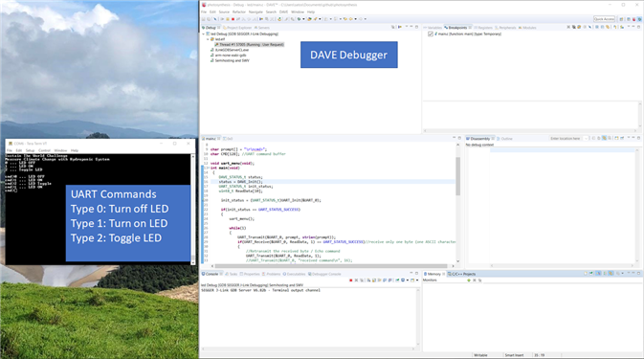This screenshot has height=359, width=644.
Task: Open dropdown arrow beside external tools icon
Action: coord(320,19)
